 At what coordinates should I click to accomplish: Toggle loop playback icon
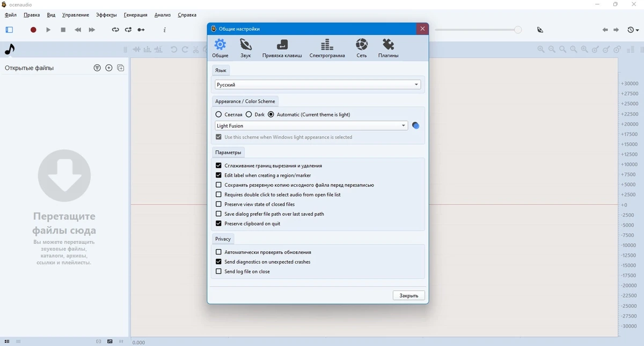(115, 30)
